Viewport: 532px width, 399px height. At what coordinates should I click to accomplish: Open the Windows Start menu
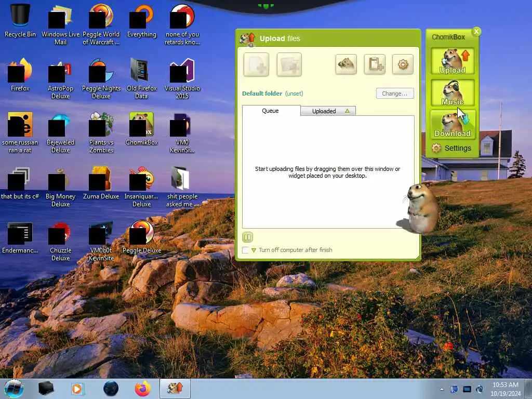[x=14, y=389]
